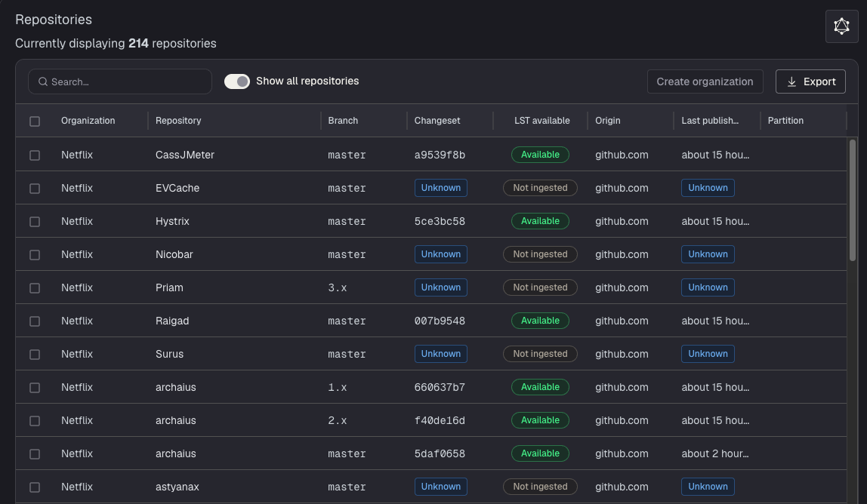Sort by Origin column header
867x504 pixels.
608,121
